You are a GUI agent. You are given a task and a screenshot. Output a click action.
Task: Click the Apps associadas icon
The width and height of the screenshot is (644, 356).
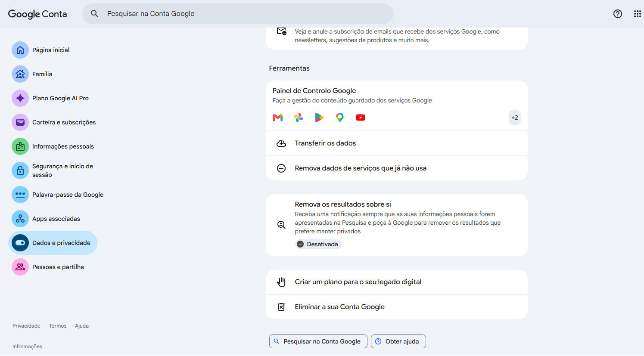tap(20, 219)
